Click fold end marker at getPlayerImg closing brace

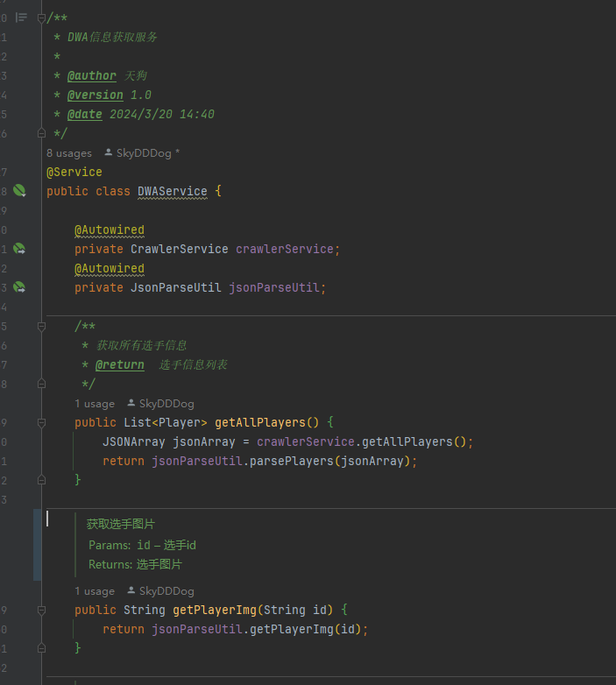tap(41, 648)
